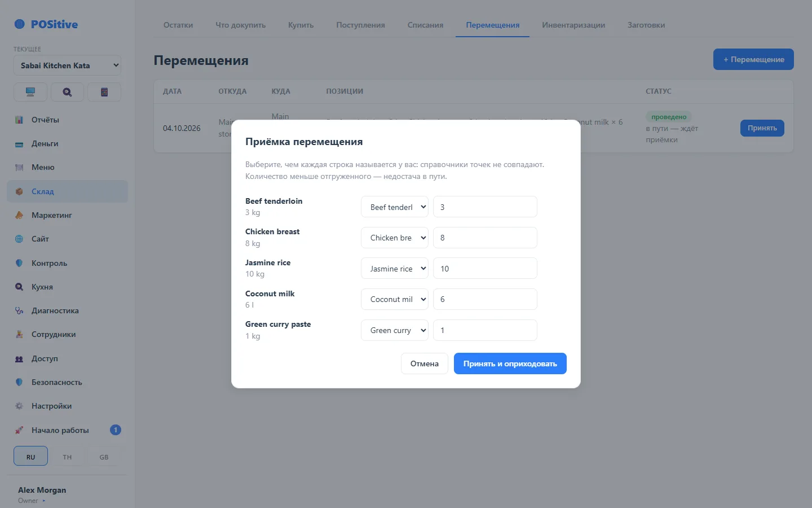Click the calculator icon button in sidebar
Image resolution: width=812 pixels, height=508 pixels.
pos(104,92)
